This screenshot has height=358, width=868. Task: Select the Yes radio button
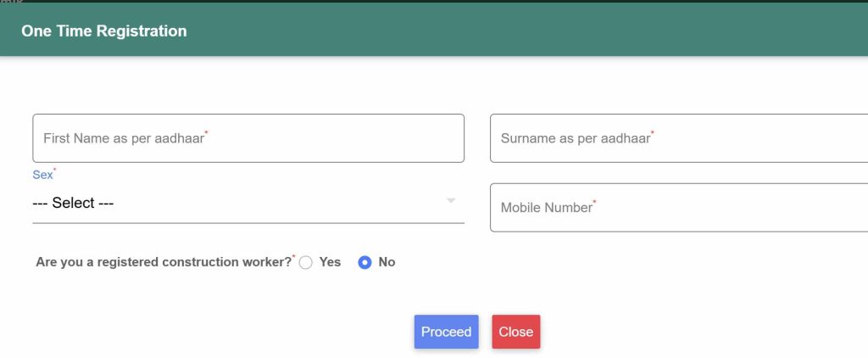click(x=306, y=263)
